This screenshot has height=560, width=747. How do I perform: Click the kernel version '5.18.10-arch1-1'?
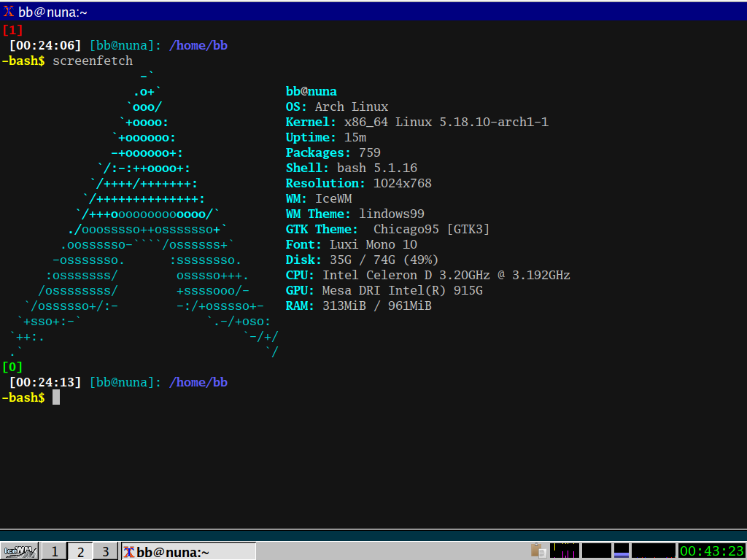(494, 122)
